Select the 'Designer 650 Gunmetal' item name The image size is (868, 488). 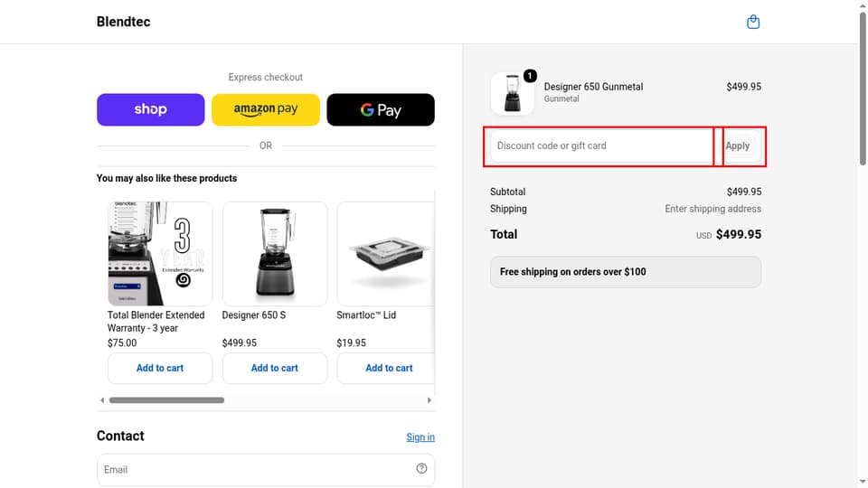pyautogui.click(x=593, y=87)
